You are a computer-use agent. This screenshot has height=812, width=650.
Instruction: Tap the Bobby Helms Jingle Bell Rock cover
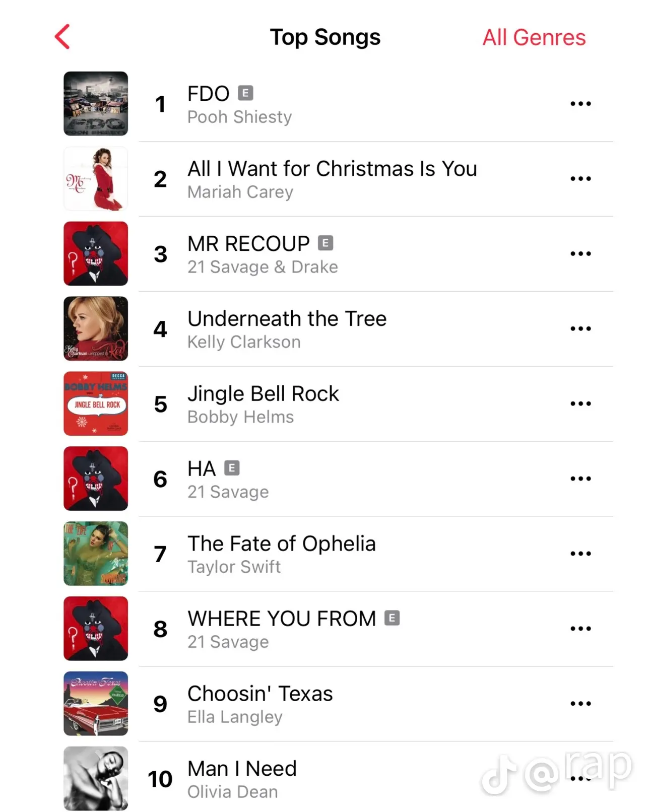(96, 404)
